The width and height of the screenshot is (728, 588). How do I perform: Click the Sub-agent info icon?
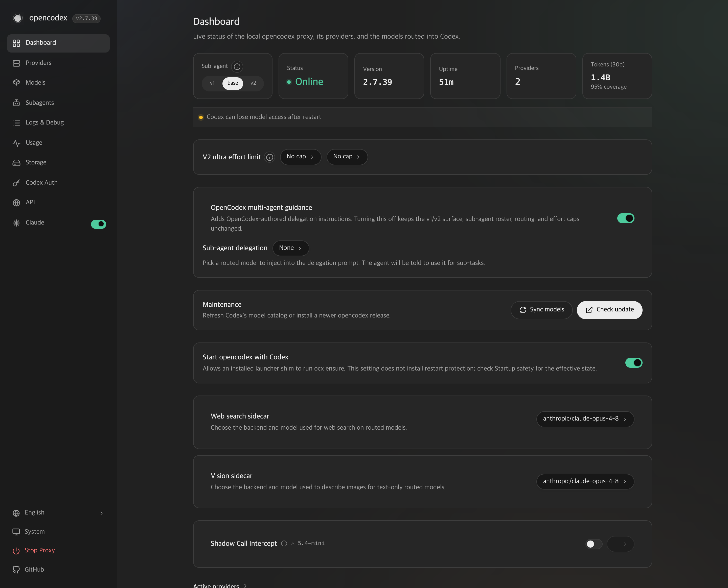[x=237, y=67]
